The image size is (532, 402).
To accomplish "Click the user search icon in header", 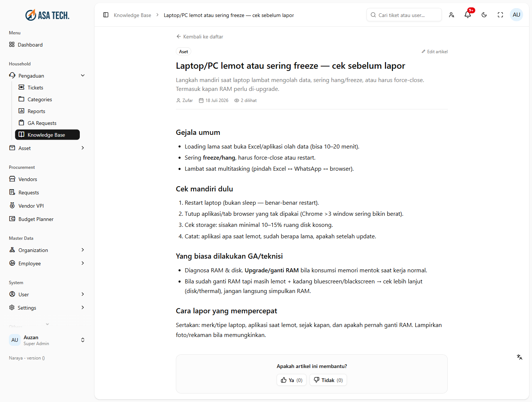I will 451,15.
